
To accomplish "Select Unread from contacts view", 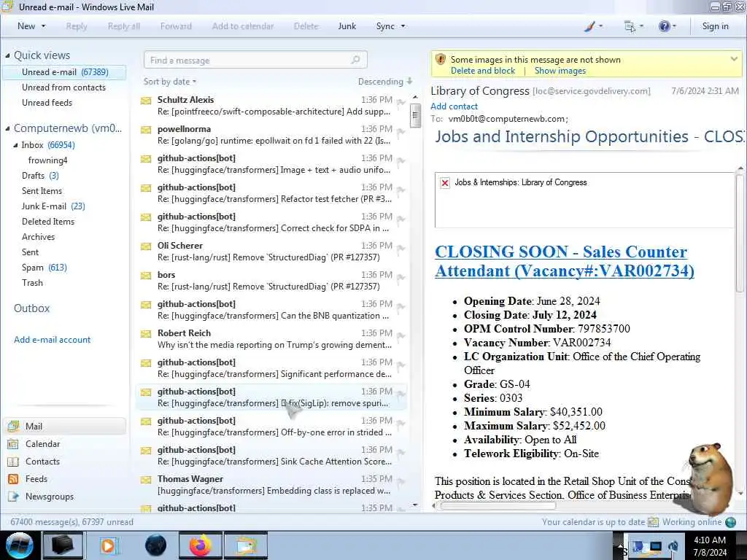I will [x=64, y=87].
